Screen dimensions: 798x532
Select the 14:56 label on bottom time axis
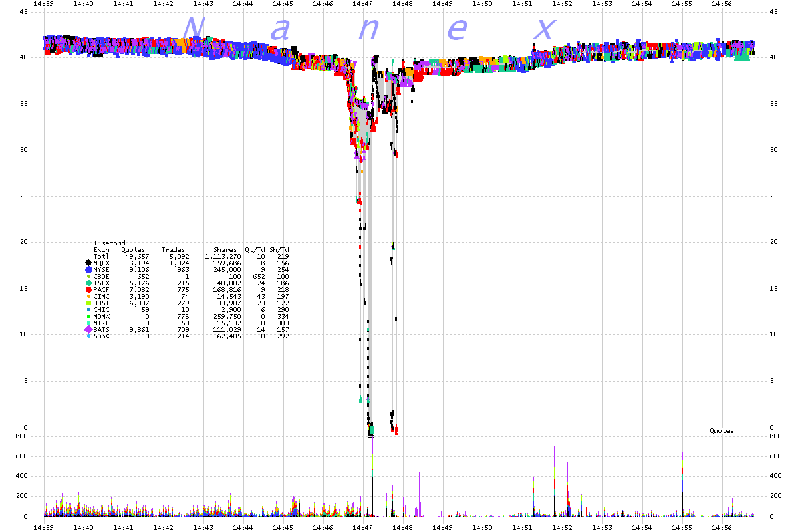(722, 527)
